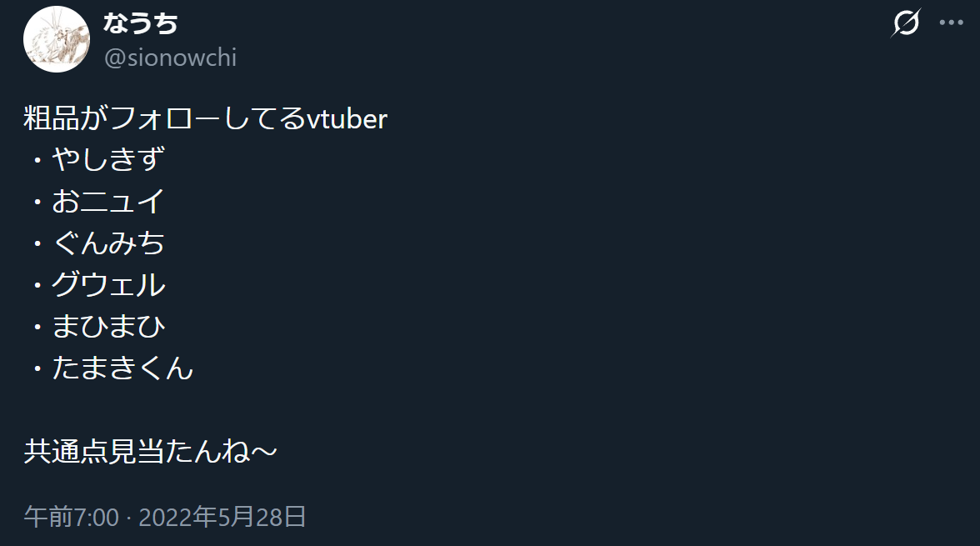The image size is (980, 546).
Task: Click the なうち profile avatar
Action: pyautogui.click(x=57, y=39)
